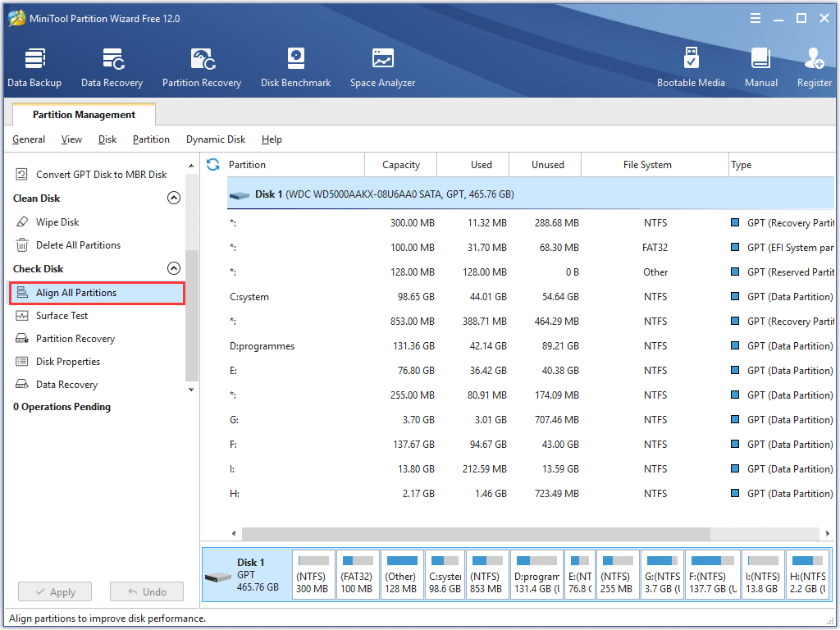Click the Undo button
840x630 pixels.
(147, 592)
